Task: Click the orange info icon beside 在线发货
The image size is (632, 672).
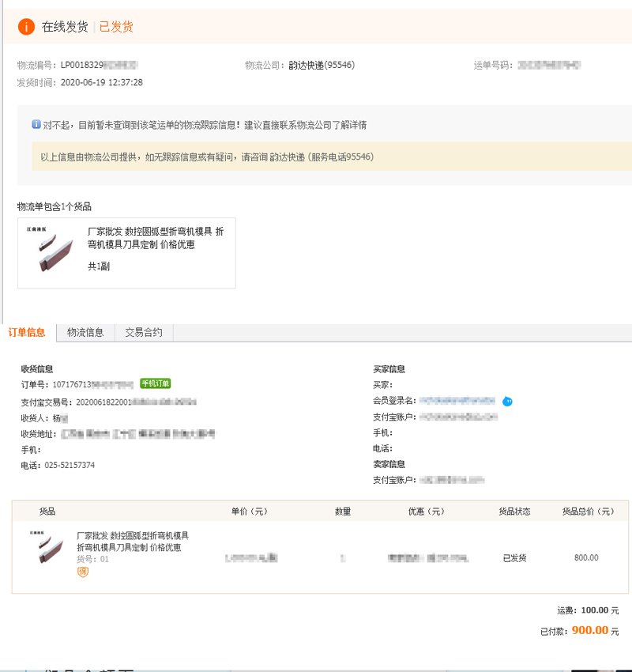Action: coord(26,27)
